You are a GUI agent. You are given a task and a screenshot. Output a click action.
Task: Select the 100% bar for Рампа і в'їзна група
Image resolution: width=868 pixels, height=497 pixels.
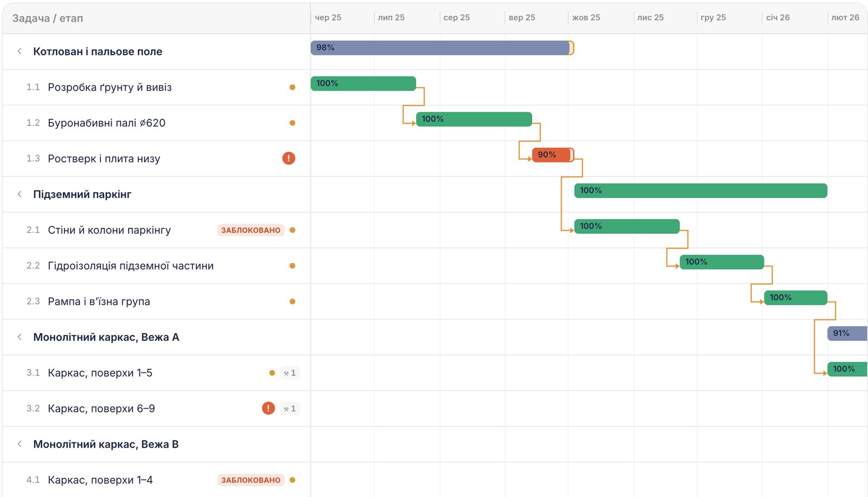tap(796, 298)
